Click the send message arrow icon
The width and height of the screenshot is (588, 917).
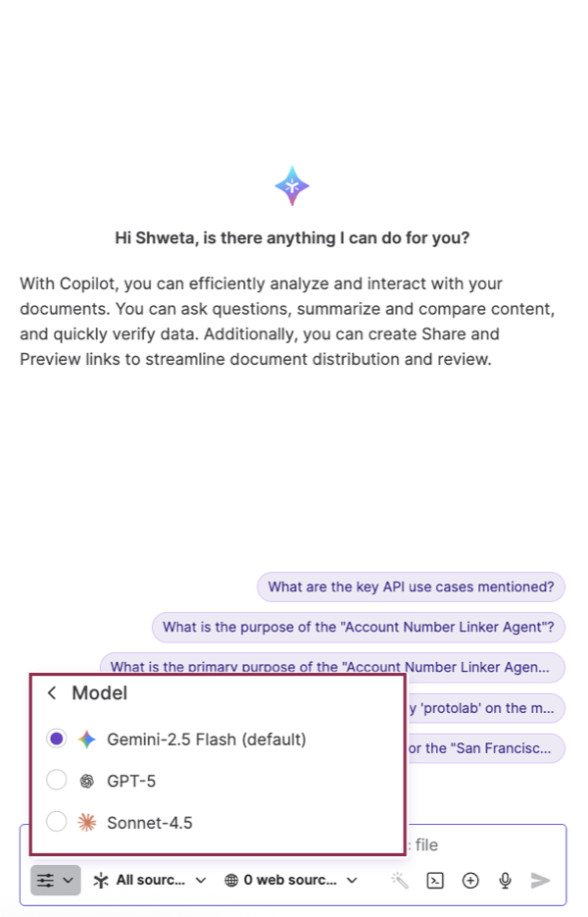(540, 880)
